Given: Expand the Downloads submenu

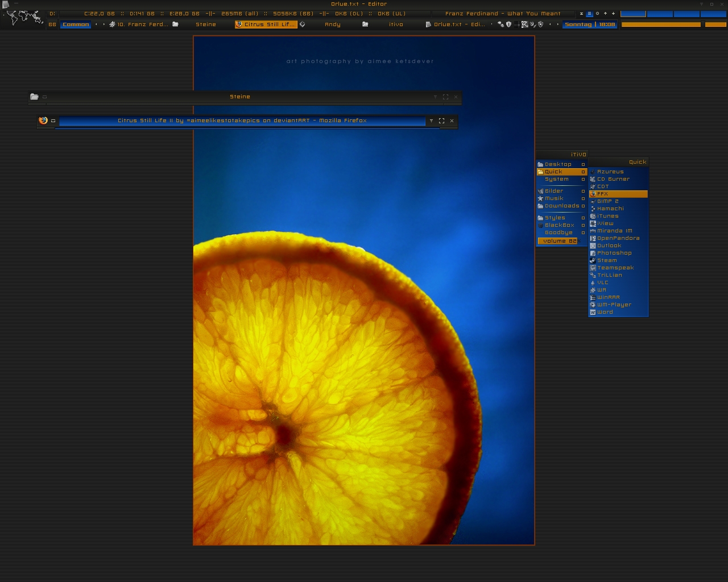Looking at the screenshot, I should (561, 206).
